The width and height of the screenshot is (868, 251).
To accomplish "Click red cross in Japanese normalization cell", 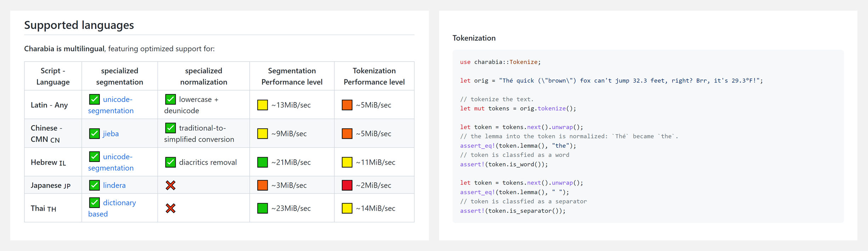I will 170,185.
